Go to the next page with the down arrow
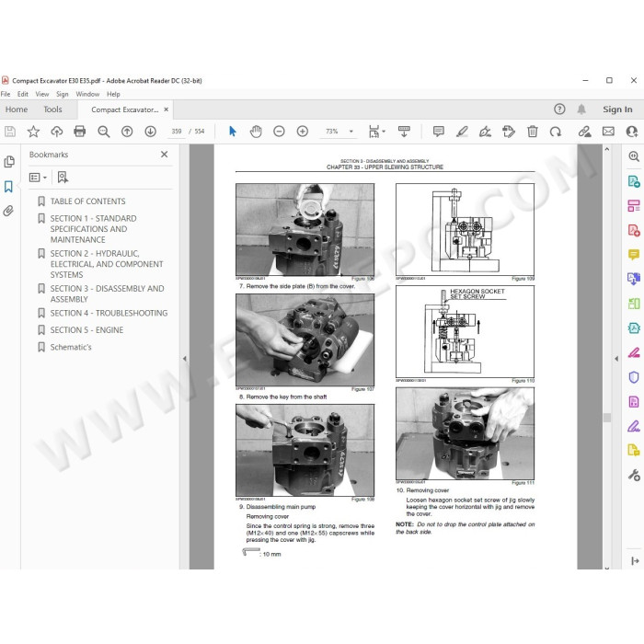The height and width of the screenshot is (644, 644). 150,132
